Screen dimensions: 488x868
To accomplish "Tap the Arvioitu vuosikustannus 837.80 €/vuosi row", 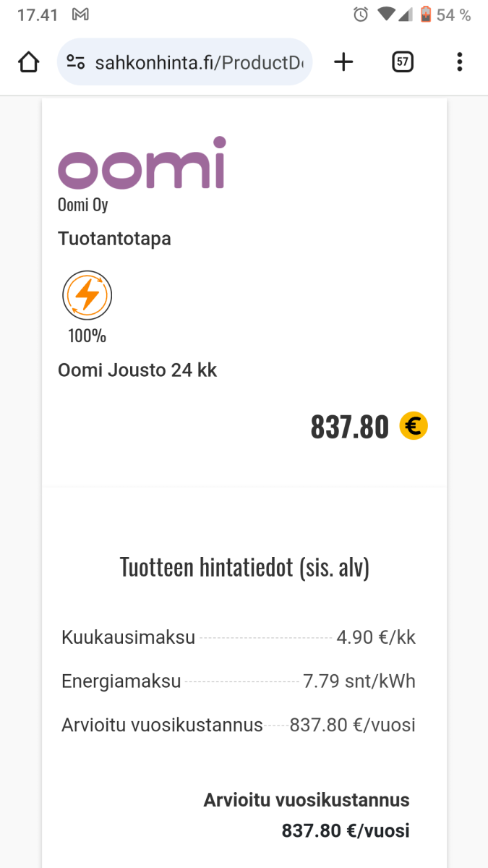I will click(x=239, y=725).
